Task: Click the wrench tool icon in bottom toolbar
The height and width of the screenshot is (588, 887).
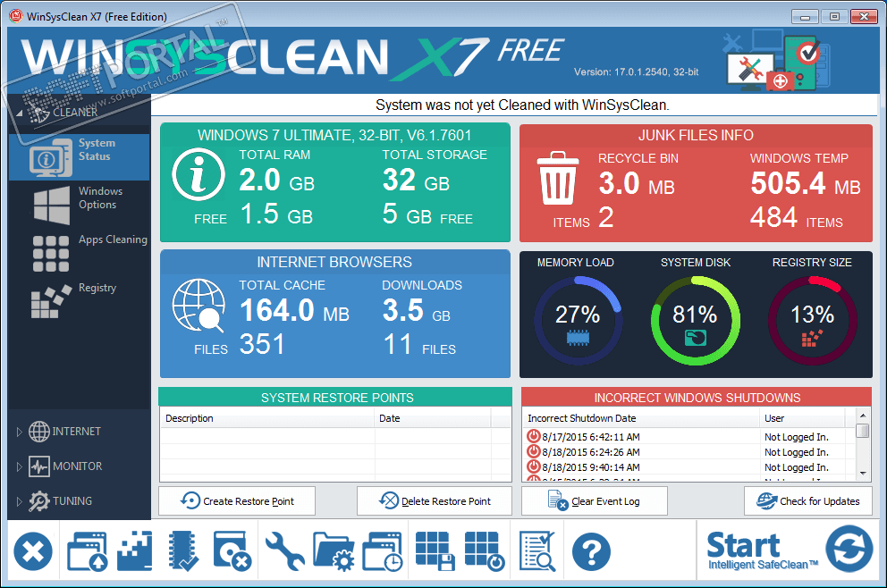Action: click(284, 551)
